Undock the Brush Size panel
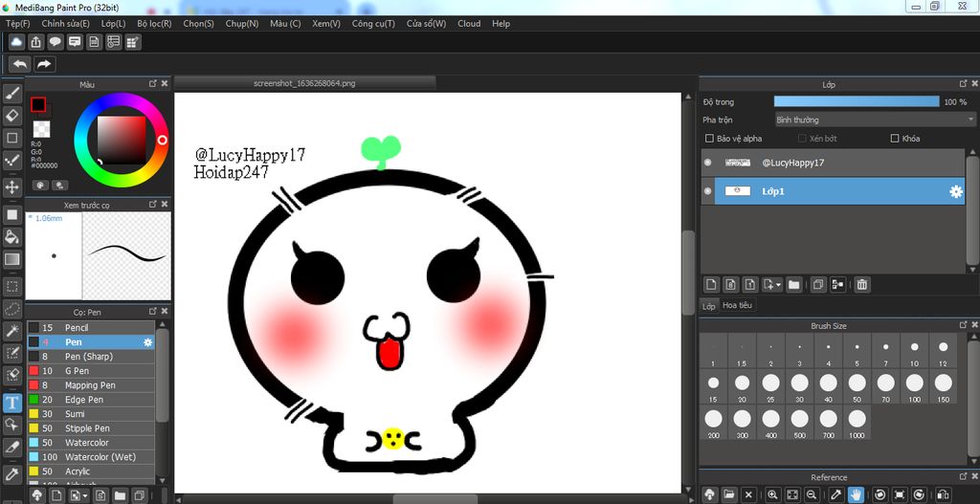Image resolution: width=980 pixels, height=504 pixels. (x=963, y=325)
